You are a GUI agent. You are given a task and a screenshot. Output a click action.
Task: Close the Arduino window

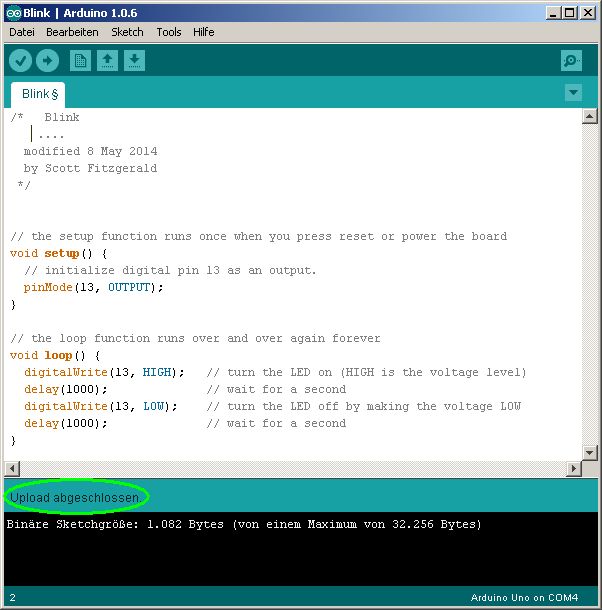[588, 13]
